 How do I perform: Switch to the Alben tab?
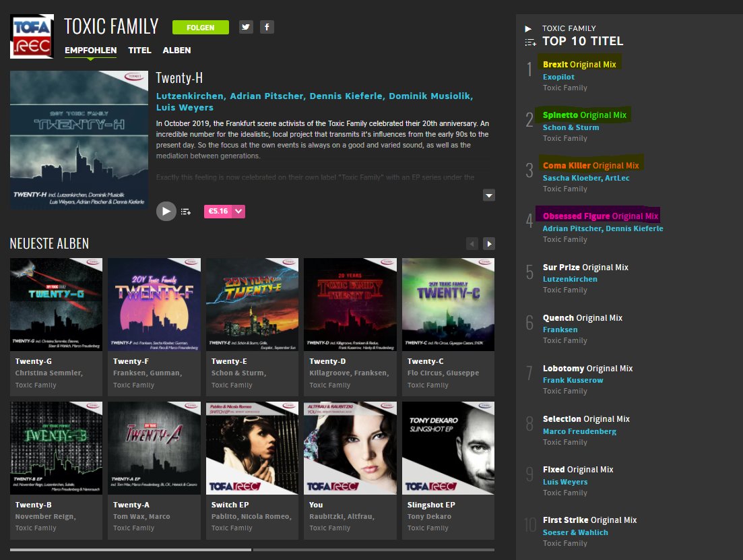coord(176,51)
